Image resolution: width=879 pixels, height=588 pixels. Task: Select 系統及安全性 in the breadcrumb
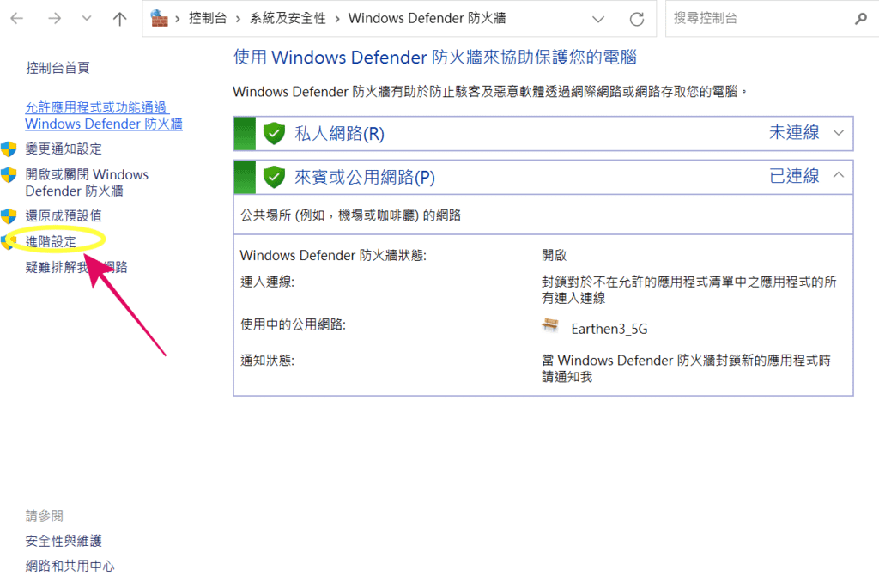[x=288, y=19]
